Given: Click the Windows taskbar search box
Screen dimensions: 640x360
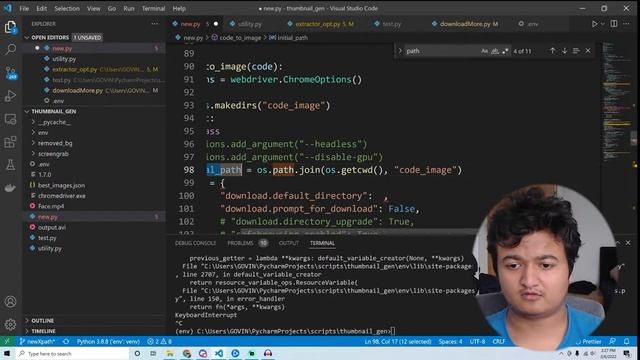Looking at the screenshot, I should coord(73,353).
